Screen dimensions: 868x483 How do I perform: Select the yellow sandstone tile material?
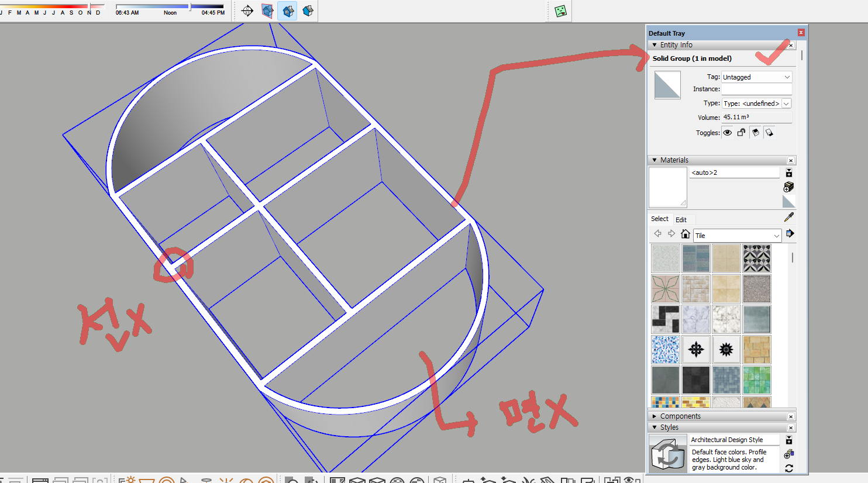[757, 350]
